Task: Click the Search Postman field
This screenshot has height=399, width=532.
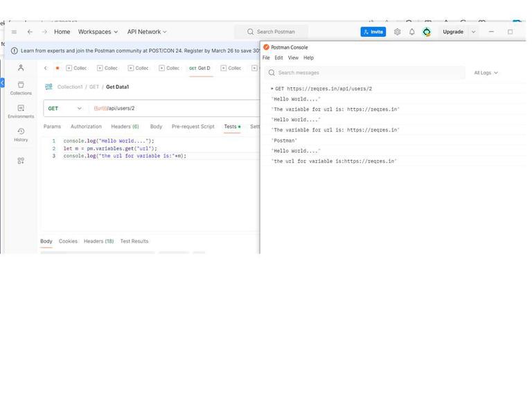Action: coord(272,32)
